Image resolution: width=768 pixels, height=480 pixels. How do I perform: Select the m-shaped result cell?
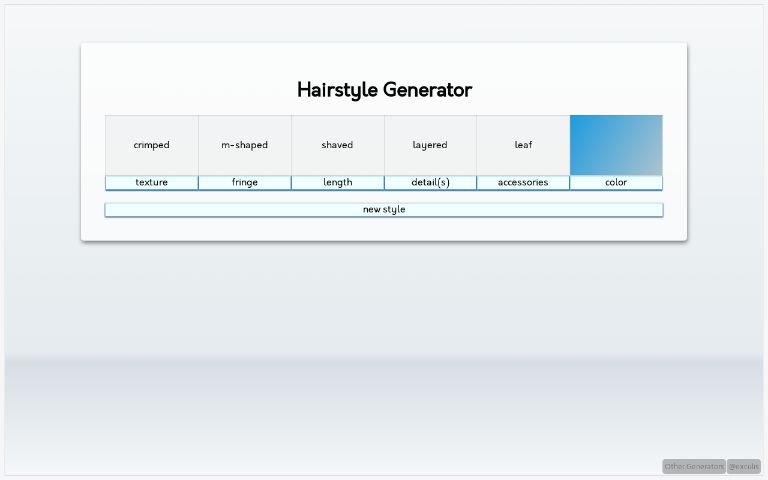(244, 145)
